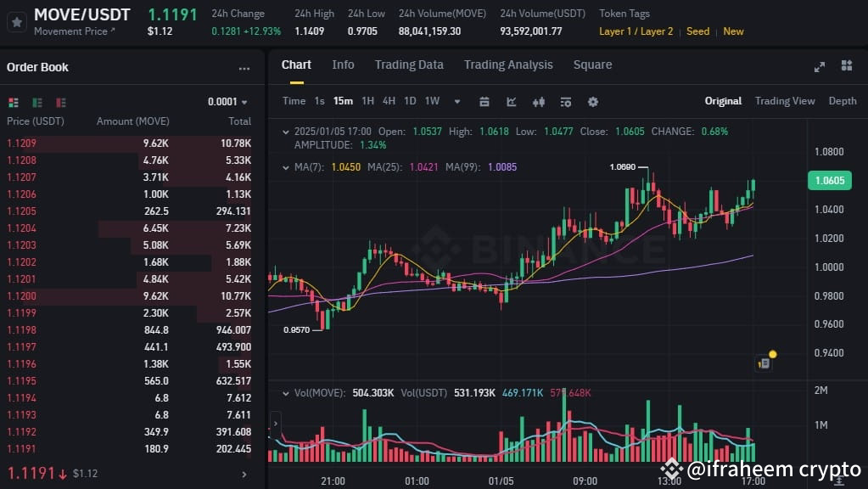Expand the extra timeframes dropdown arrow
Image resolution: width=868 pixels, height=489 pixels.
pyautogui.click(x=456, y=100)
